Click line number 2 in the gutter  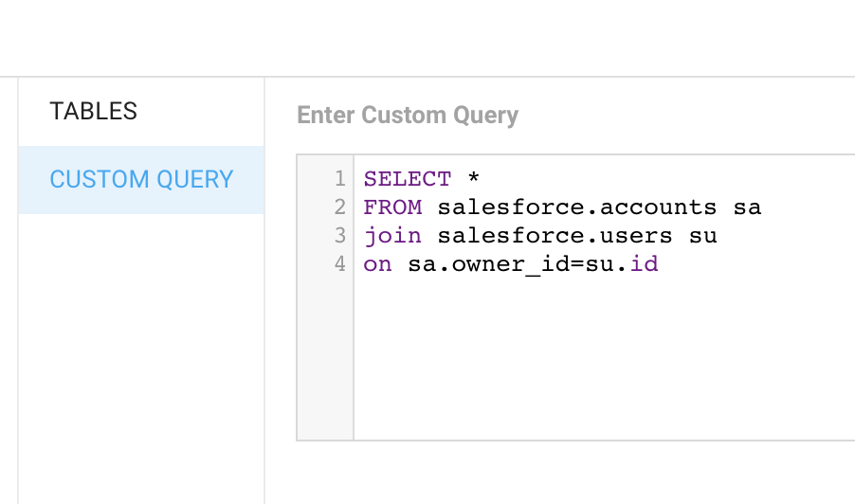click(340, 207)
